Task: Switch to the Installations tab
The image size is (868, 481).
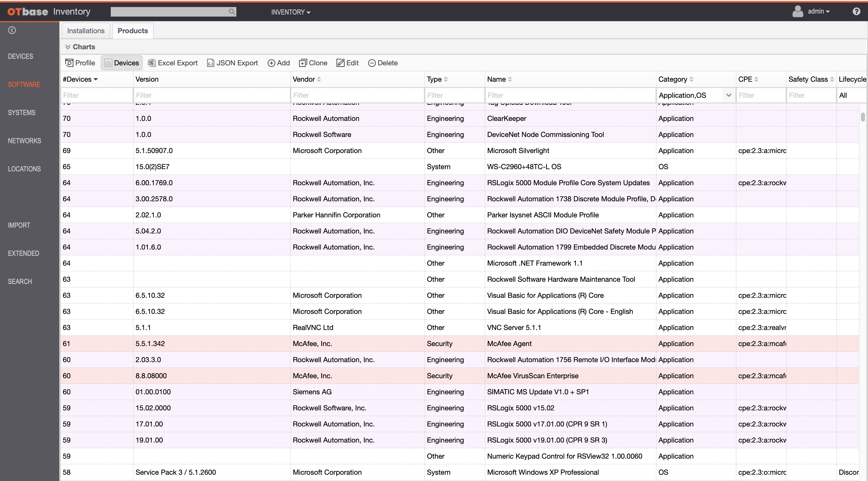Action: point(86,31)
